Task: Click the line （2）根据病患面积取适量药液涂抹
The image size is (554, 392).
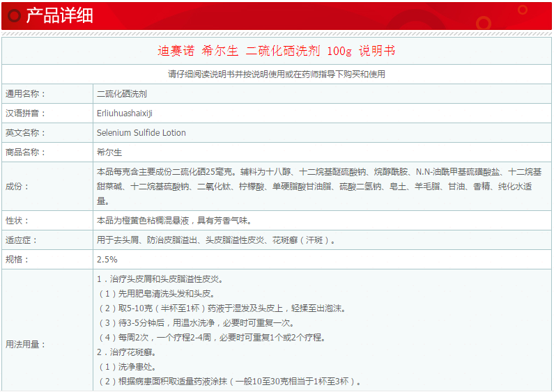Action: [229, 382]
